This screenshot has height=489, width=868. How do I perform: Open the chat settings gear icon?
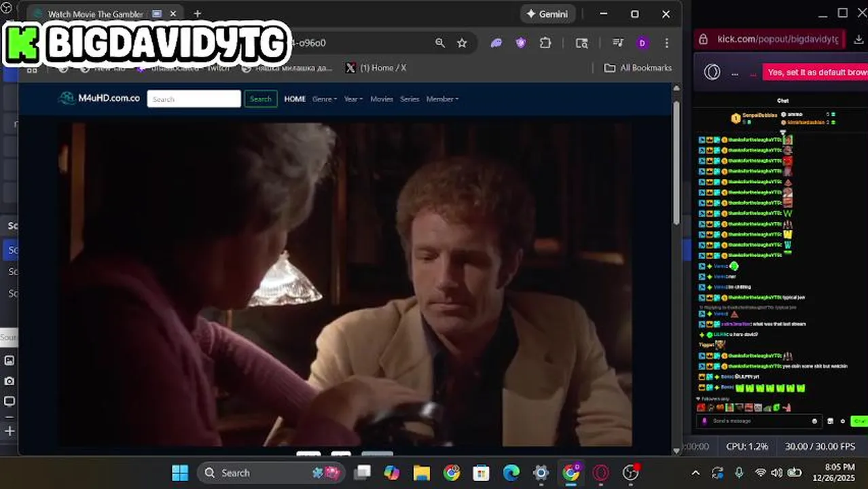pyautogui.click(x=843, y=421)
